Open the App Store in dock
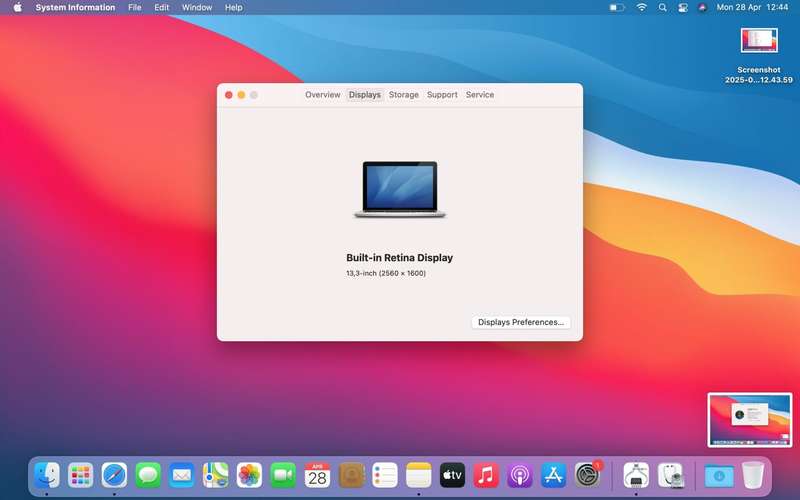800x500 pixels. [x=554, y=476]
